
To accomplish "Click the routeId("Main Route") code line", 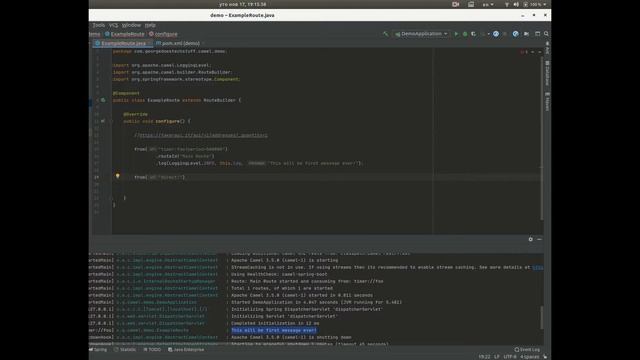I will point(186,156).
